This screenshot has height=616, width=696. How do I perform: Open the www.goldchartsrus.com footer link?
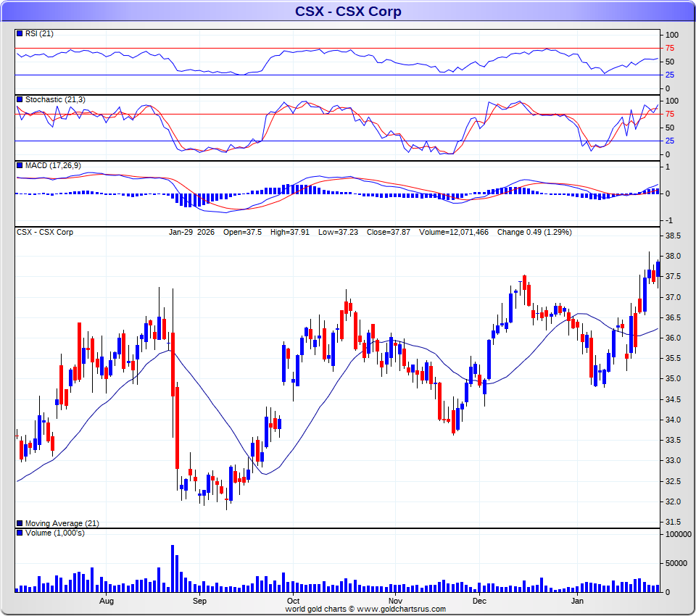pos(401,609)
